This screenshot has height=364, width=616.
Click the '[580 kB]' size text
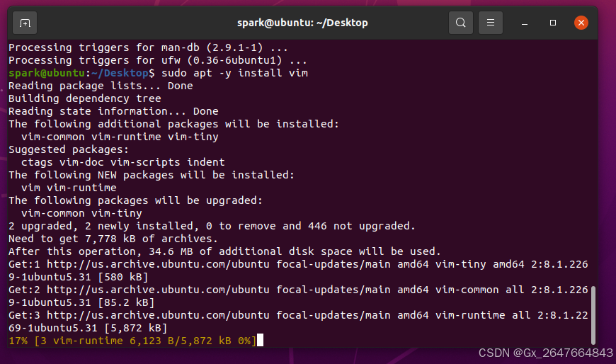click(x=123, y=277)
